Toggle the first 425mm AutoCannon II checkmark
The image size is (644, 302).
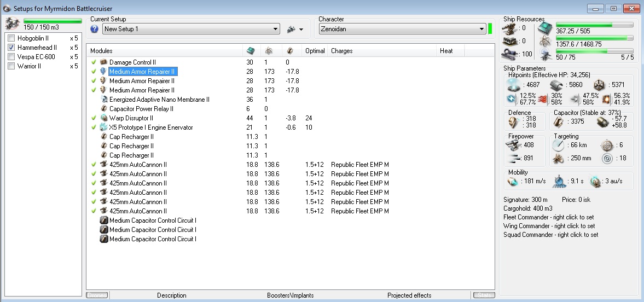coord(94,164)
